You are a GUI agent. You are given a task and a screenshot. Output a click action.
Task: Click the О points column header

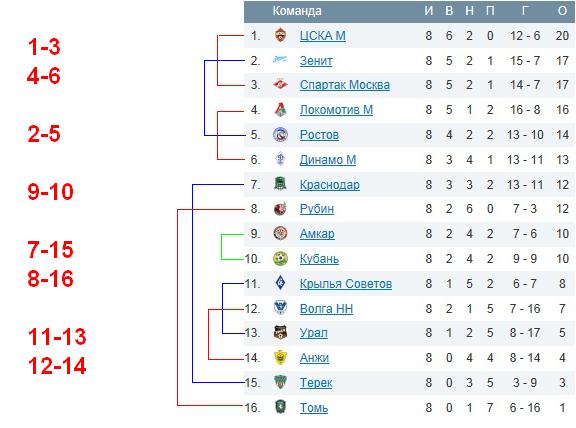[562, 11]
